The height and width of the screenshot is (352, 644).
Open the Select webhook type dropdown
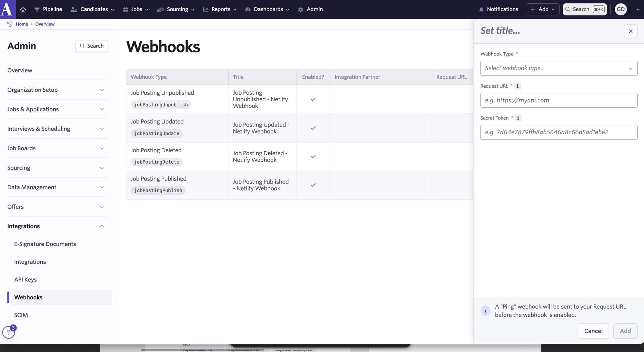[558, 68]
